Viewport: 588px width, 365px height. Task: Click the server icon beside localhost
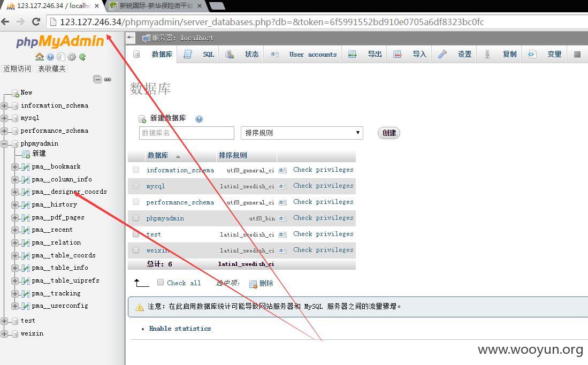click(x=146, y=38)
